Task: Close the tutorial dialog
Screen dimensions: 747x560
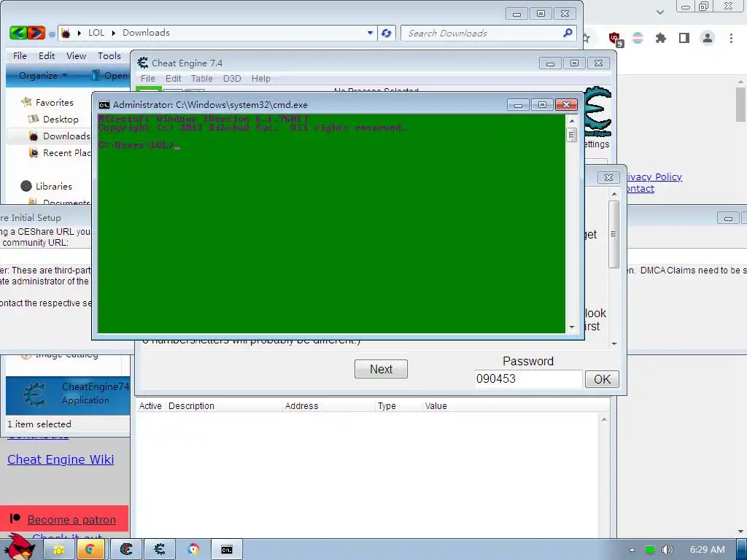Action: (x=608, y=178)
